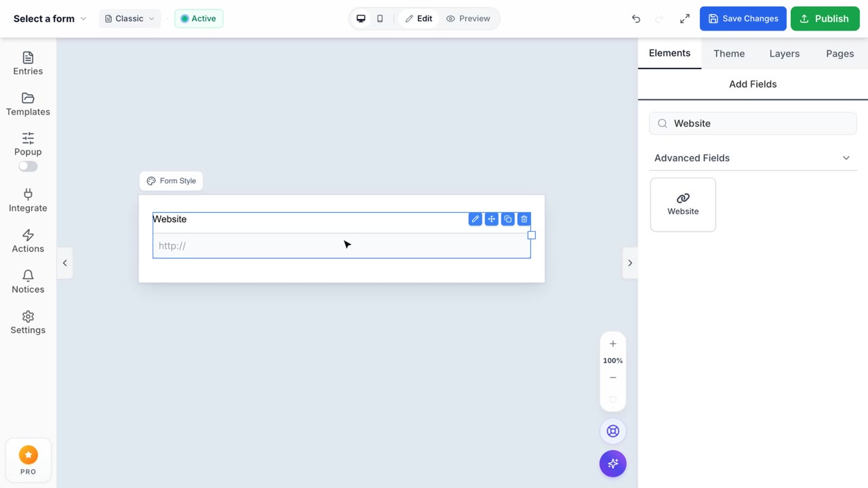This screenshot has width=868, height=488.
Task: Click the undo arrow icon
Action: pyautogui.click(x=636, y=19)
